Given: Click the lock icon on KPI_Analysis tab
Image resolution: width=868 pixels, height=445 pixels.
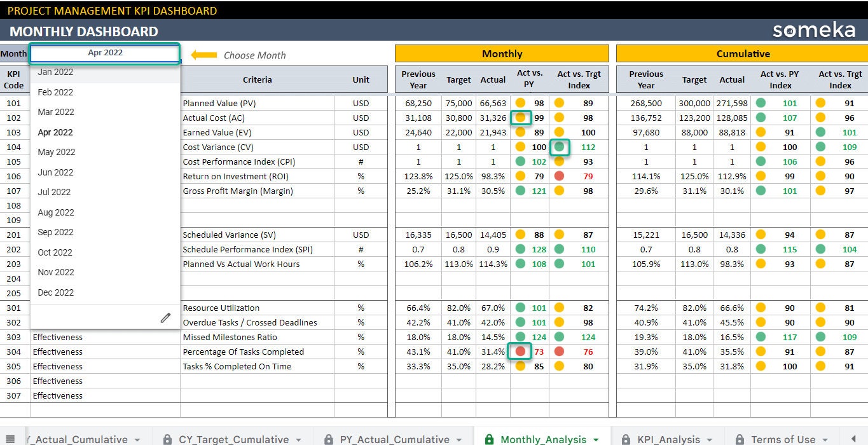Looking at the screenshot, I should 625,439.
